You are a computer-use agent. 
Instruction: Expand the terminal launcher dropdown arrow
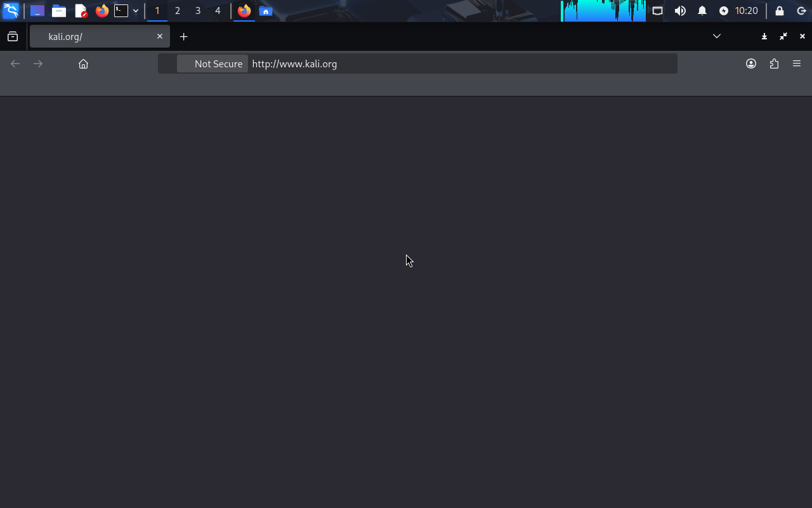(136, 11)
